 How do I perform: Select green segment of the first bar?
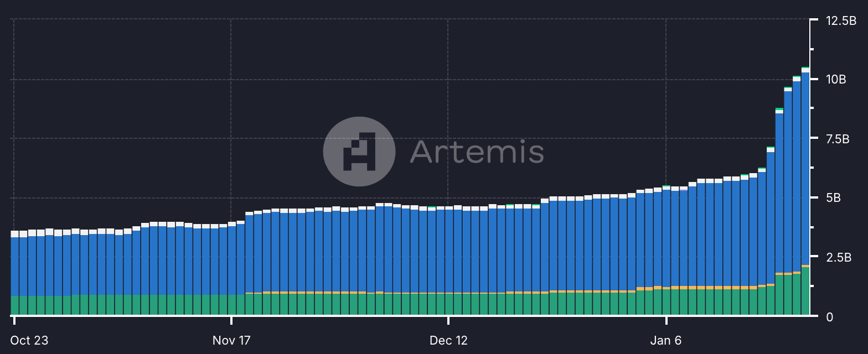(x=15, y=305)
